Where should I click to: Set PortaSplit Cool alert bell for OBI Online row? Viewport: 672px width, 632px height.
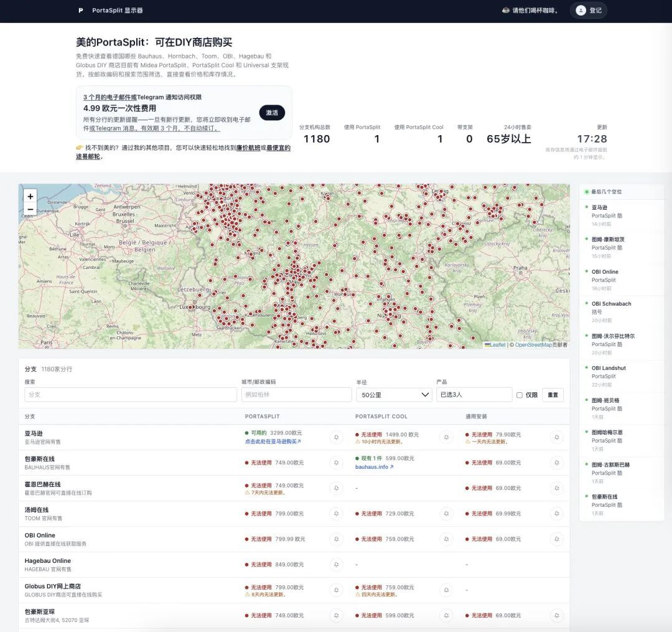pyautogui.click(x=446, y=539)
